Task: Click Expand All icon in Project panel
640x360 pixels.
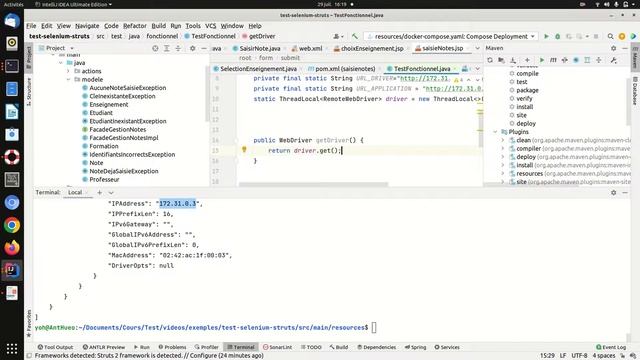Action: [x=167, y=48]
